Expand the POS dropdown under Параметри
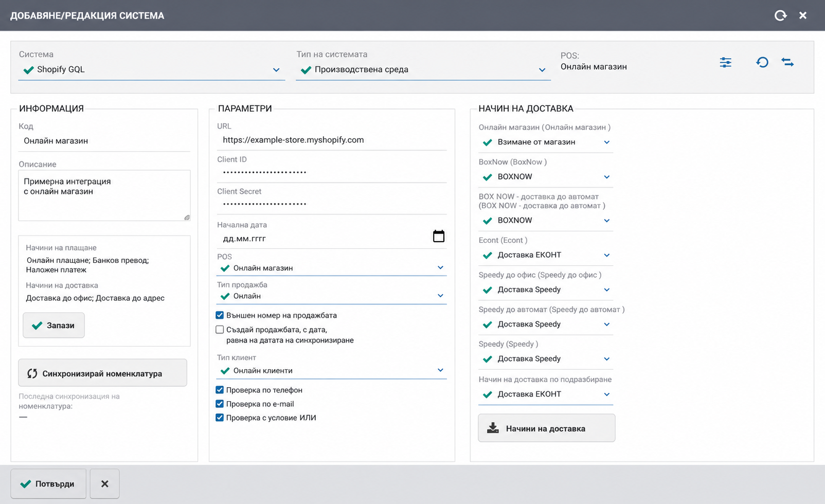Screen dimensions: 825x504 point(332,268)
